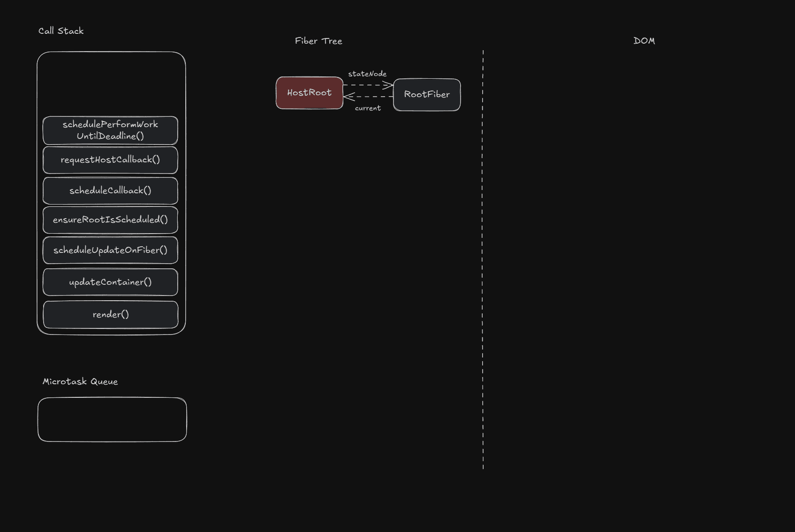Select the stateNode arrow label
The height and width of the screenshot is (532, 795).
(367, 74)
